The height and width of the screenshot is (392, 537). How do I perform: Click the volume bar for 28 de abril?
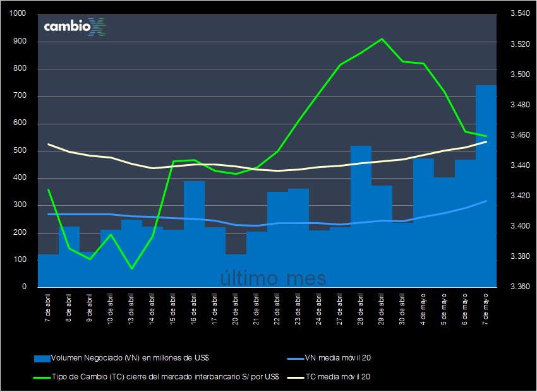tap(361, 216)
